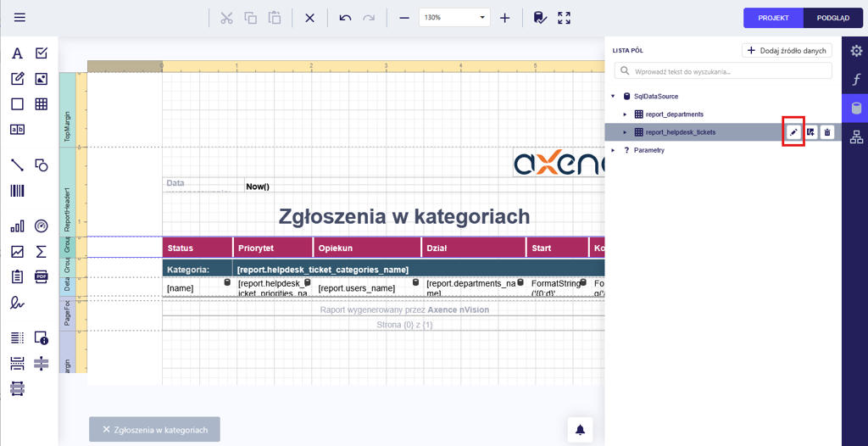Open the zoom level dropdown
The image size is (868, 446).
tap(482, 18)
